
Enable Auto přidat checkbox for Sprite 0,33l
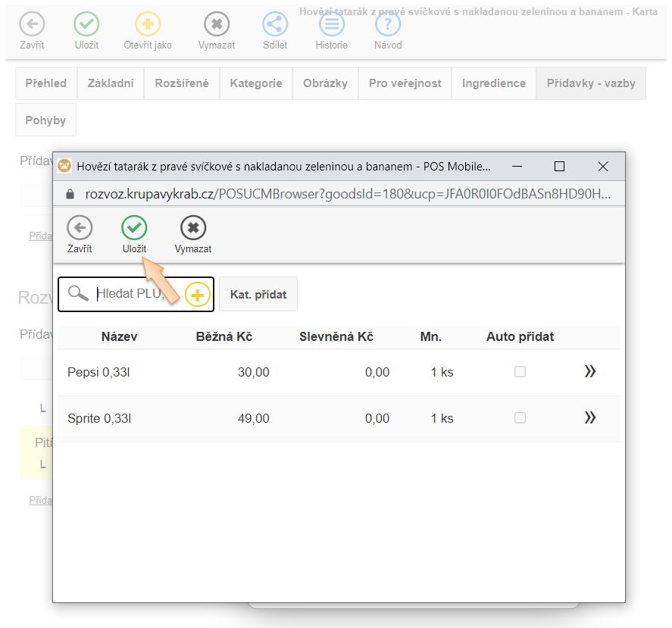[x=520, y=418]
